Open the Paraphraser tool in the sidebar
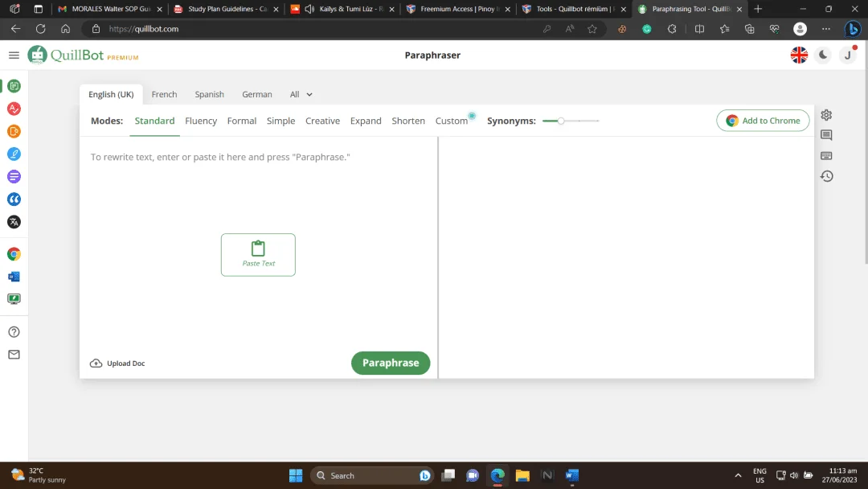 pyautogui.click(x=14, y=86)
